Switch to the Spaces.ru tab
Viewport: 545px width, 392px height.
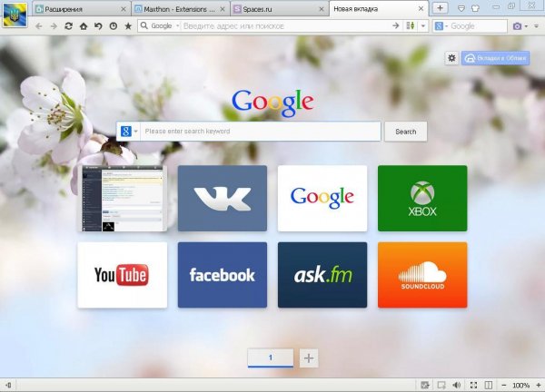point(280,9)
